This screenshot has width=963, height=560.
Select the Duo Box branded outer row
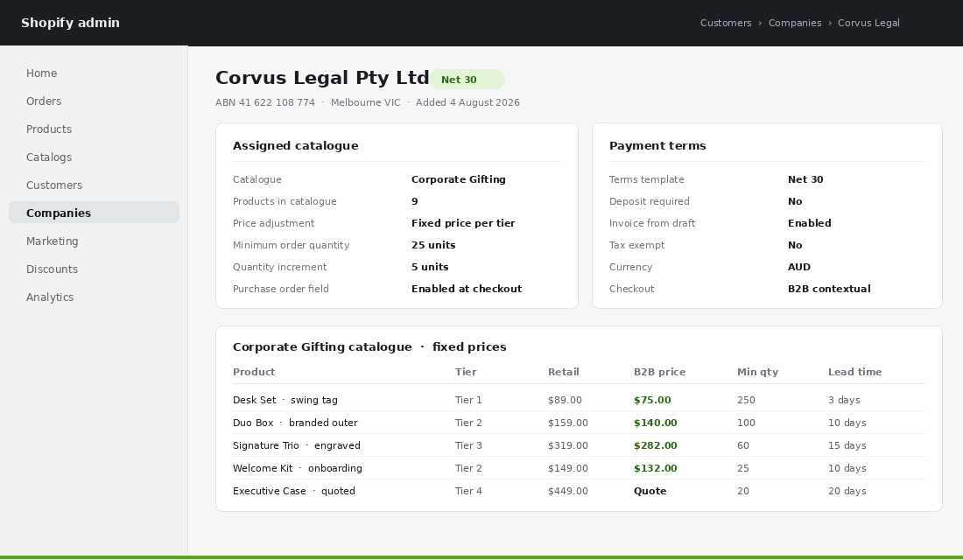579,423
